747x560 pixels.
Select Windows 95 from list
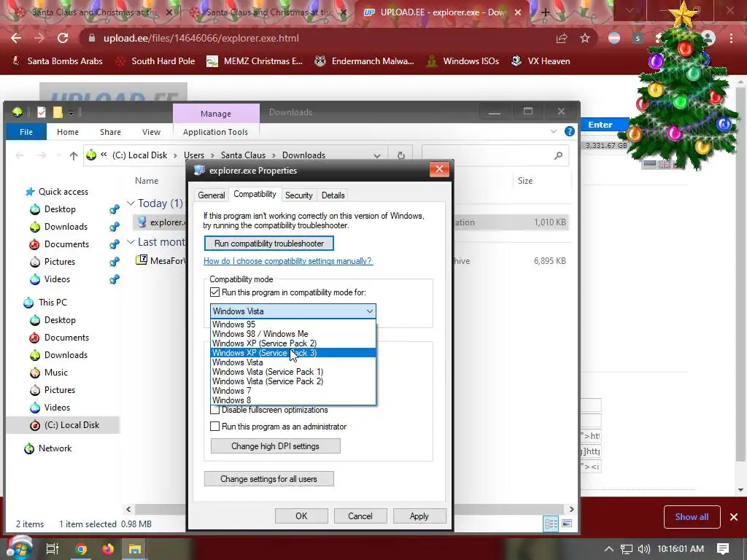tap(293, 324)
